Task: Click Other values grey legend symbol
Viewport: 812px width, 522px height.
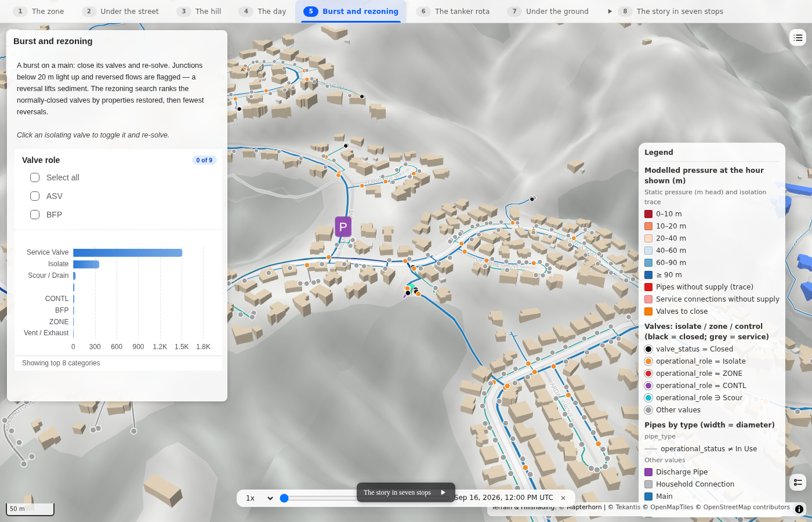Action: coord(648,410)
